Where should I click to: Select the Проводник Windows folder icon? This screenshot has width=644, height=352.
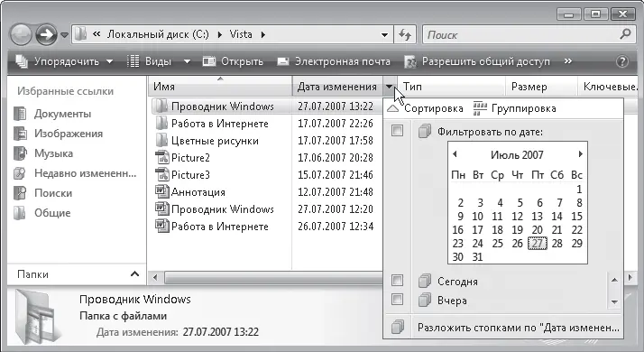[x=161, y=107]
